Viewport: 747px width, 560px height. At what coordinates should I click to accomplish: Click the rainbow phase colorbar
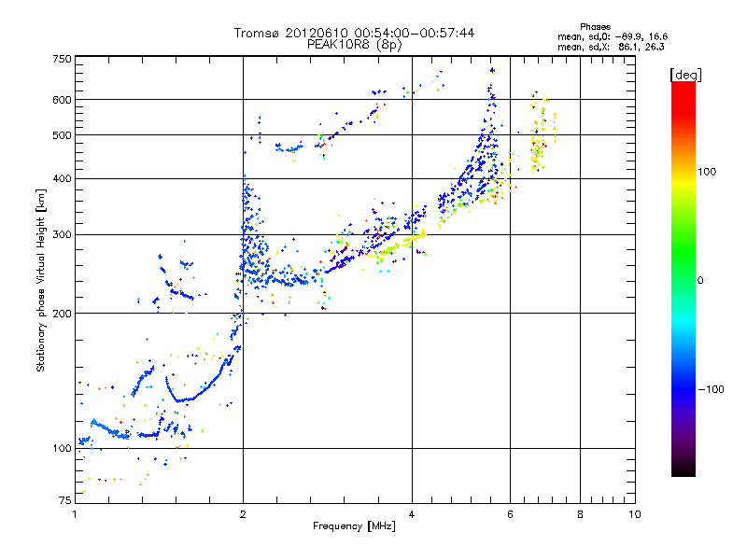coord(684,278)
